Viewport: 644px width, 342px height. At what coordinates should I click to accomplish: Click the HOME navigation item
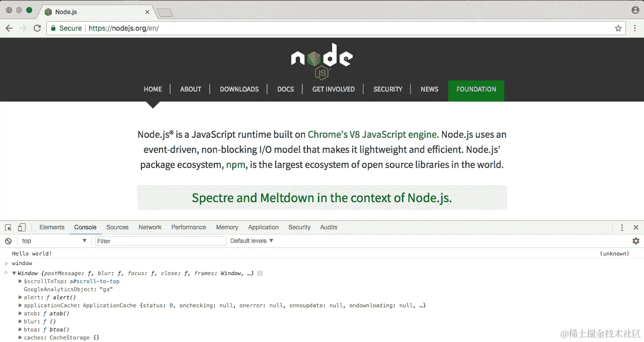pyautogui.click(x=153, y=89)
